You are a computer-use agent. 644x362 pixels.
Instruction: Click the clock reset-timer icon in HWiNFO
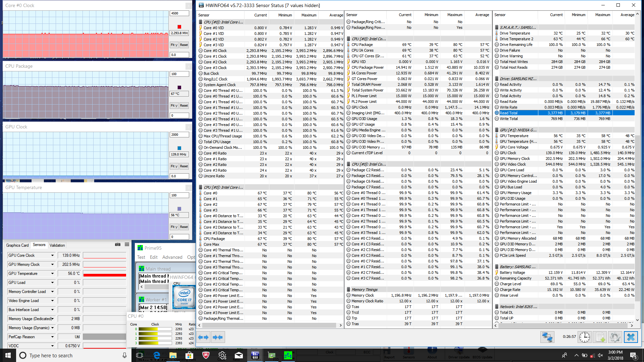pos(585,337)
